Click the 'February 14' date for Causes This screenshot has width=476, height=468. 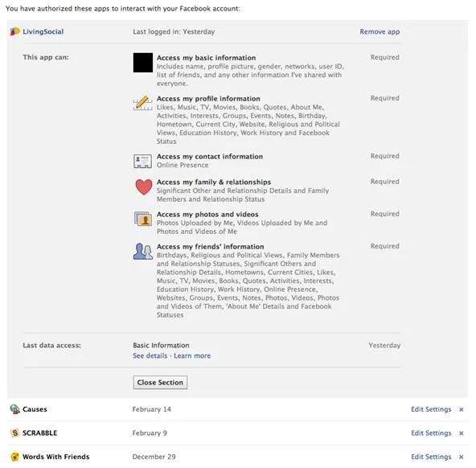coord(151,409)
